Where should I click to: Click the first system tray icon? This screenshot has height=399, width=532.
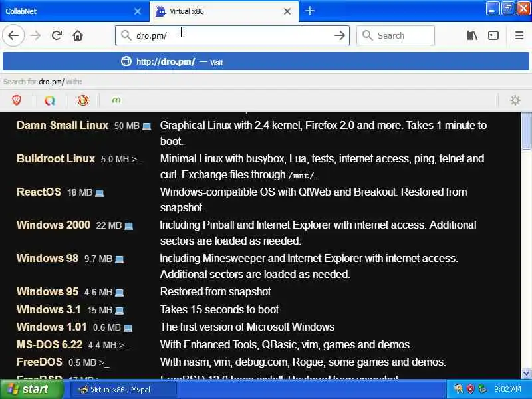(x=458, y=389)
